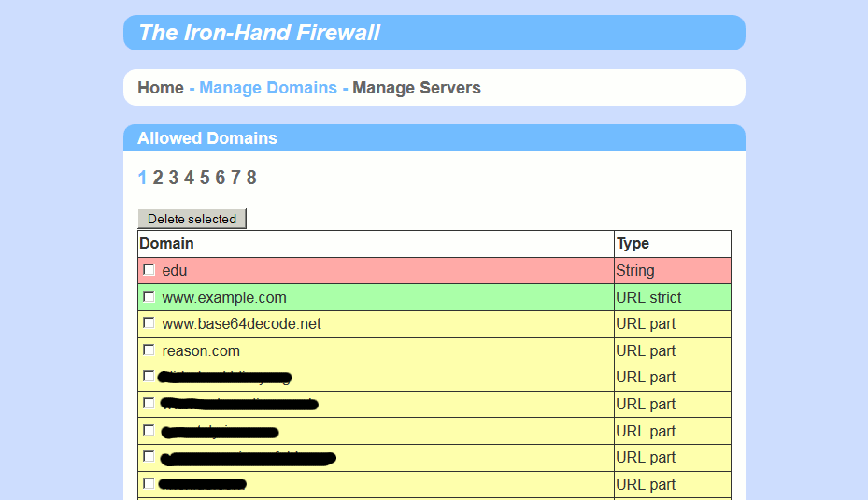Check the www.base64decode.net row checkbox
Viewport: 868px width, 500px height.
coord(149,323)
